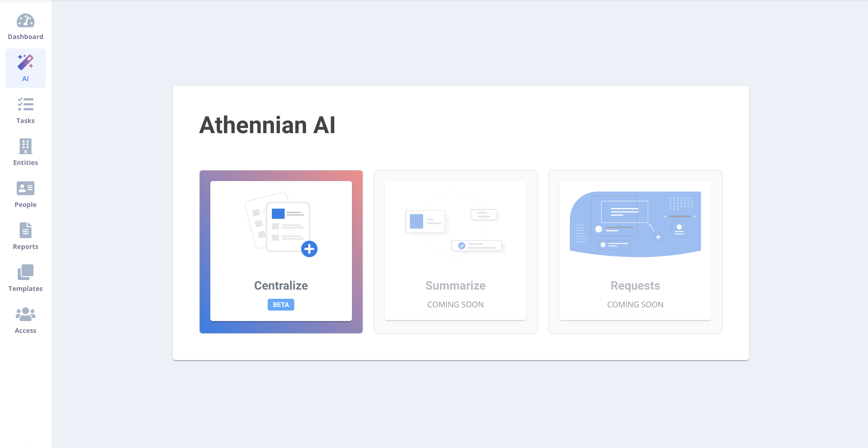Click COMING SOON text under Summarize

456,304
